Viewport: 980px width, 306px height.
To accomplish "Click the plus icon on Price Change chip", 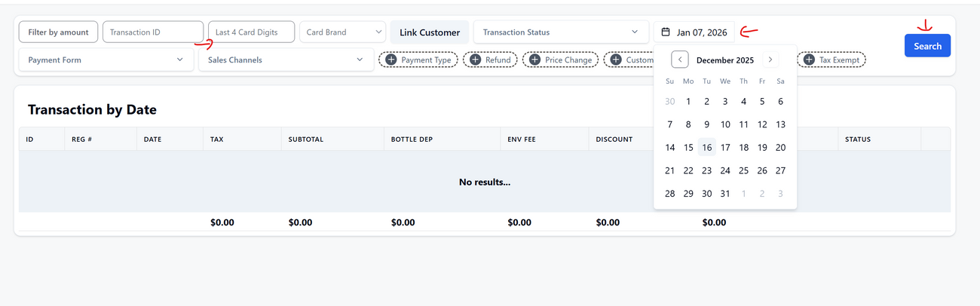I will coord(535,60).
